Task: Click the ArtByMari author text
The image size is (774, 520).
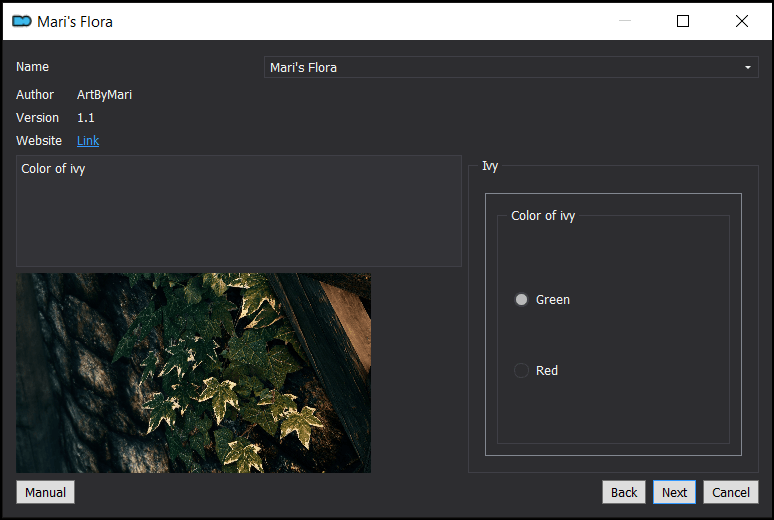Action: pos(104,95)
